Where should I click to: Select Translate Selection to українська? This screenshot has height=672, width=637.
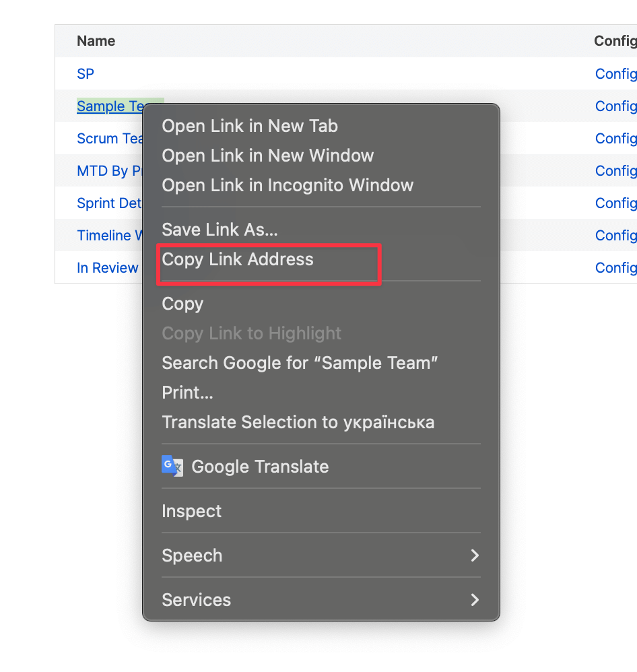pyautogui.click(x=298, y=422)
